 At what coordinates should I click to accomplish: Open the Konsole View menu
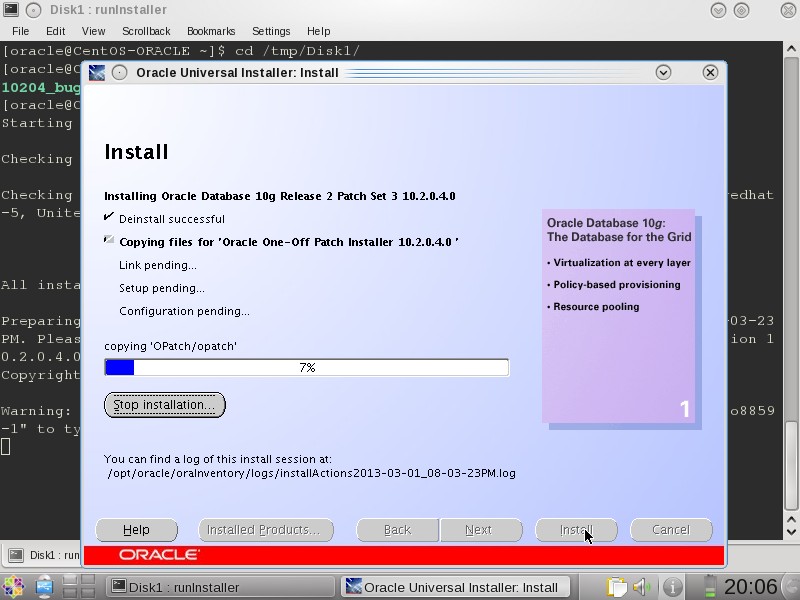click(x=93, y=31)
